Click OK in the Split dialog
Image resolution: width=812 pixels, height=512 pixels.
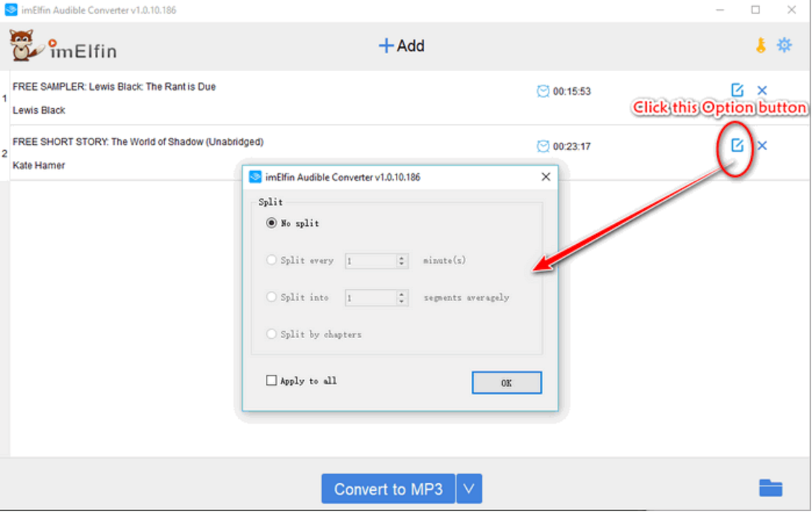click(x=507, y=383)
